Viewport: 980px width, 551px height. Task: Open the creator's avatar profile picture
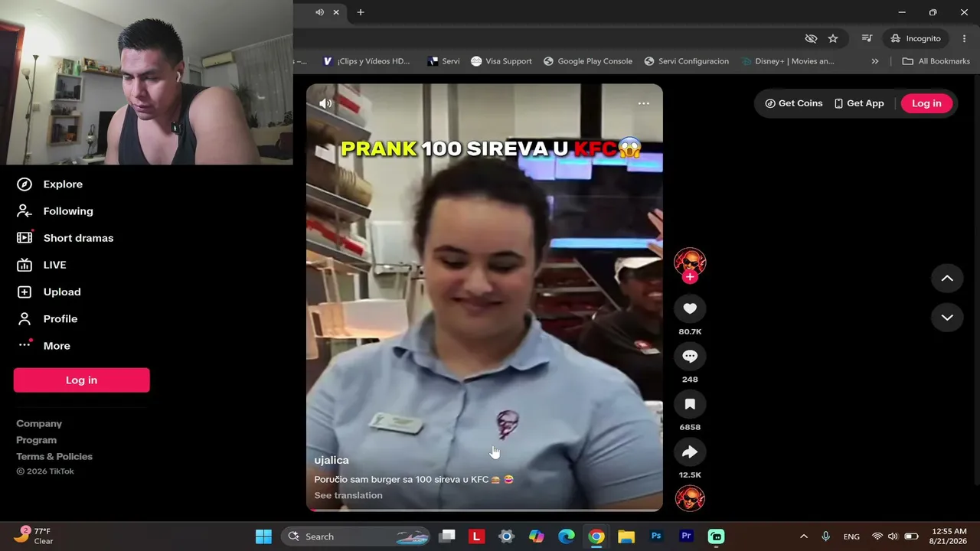690,262
